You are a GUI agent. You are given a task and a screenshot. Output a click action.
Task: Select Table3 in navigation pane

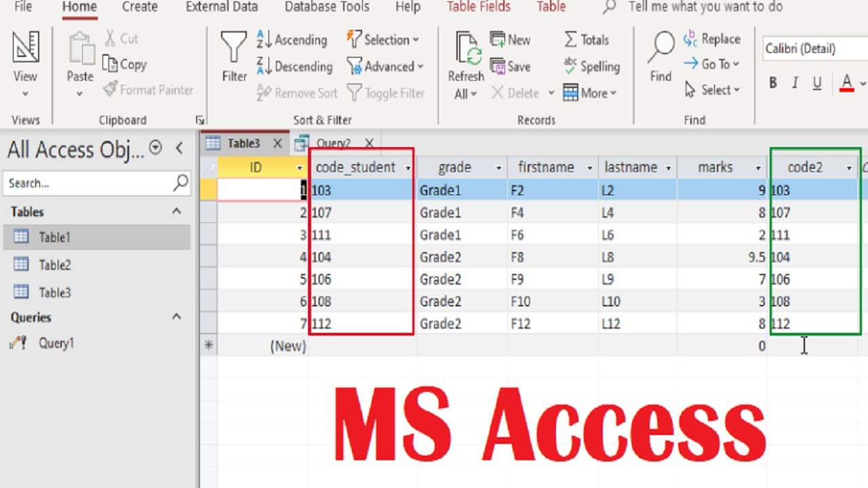click(96, 293)
